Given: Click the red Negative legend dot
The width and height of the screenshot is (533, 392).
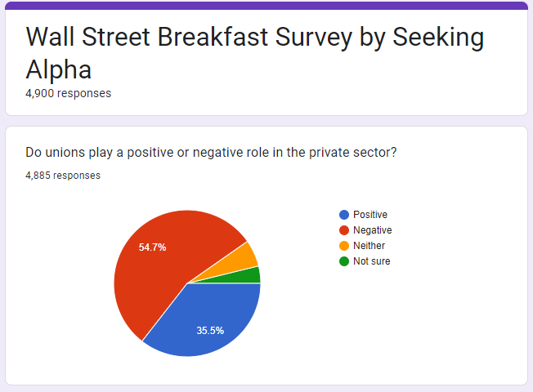Looking at the screenshot, I should point(344,230).
